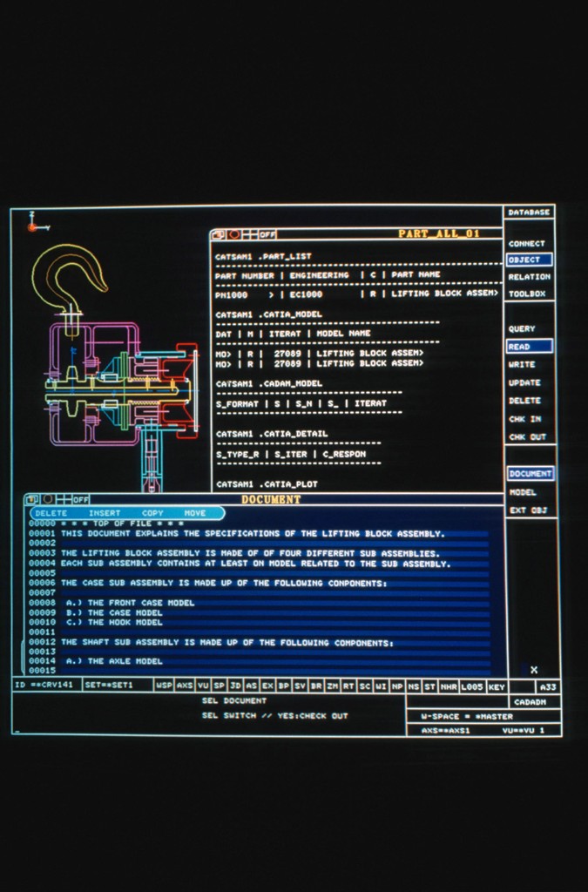
Task: Click the grid icon in the PART_ALL_01 header
Action: point(250,234)
